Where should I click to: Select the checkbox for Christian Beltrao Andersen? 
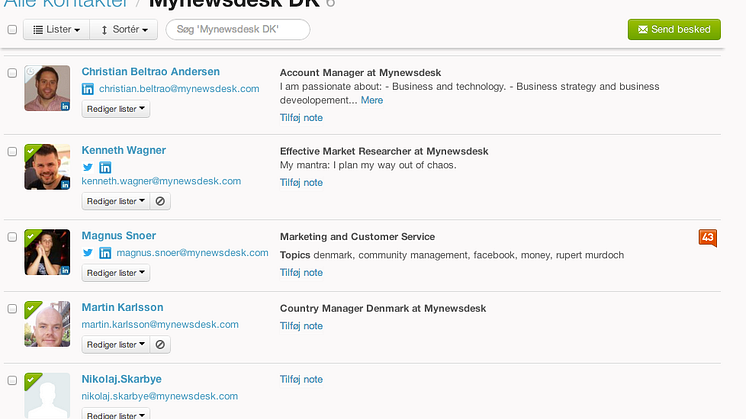click(x=12, y=73)
